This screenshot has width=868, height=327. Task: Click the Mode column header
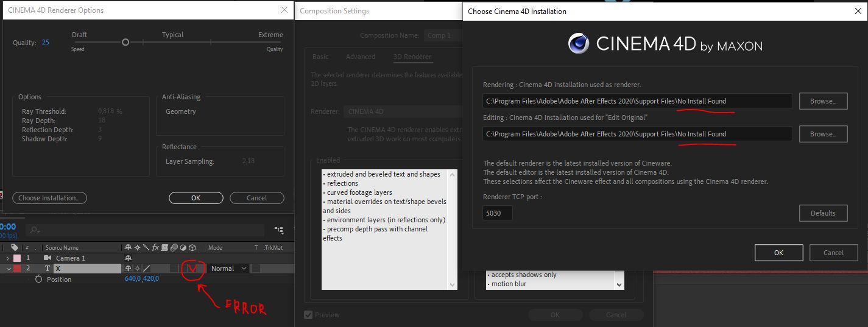(x=216, y=248)
